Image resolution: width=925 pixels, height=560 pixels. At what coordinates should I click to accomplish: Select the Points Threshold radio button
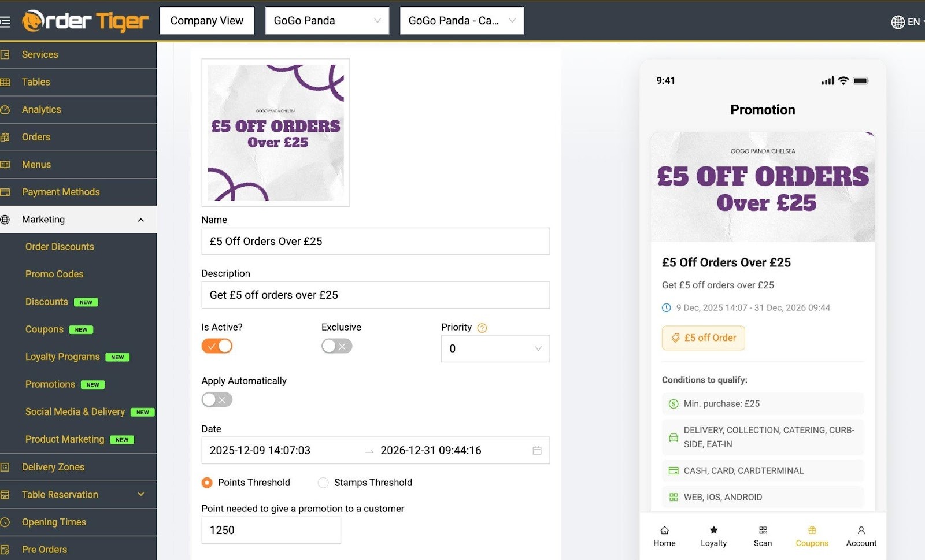pos(207,483)
